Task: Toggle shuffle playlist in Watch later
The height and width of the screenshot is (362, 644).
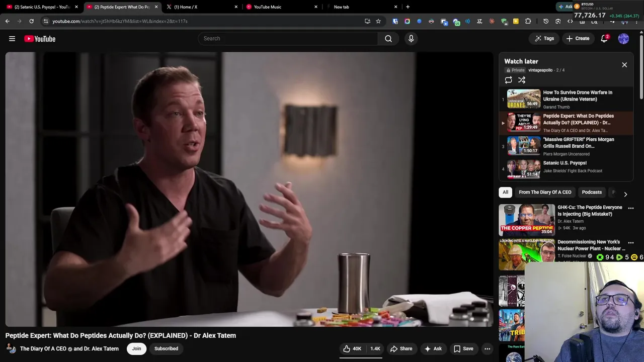Action: tap(522, 80)
